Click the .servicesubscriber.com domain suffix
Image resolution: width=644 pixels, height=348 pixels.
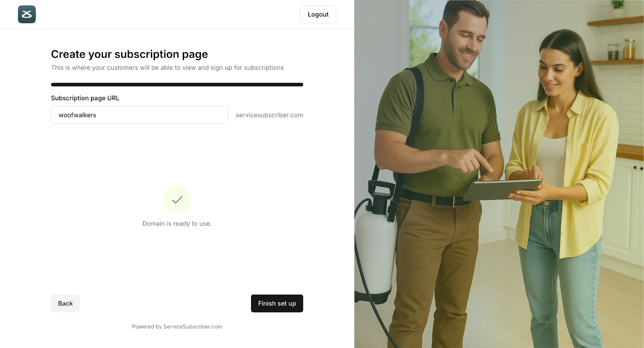(268, 115)
